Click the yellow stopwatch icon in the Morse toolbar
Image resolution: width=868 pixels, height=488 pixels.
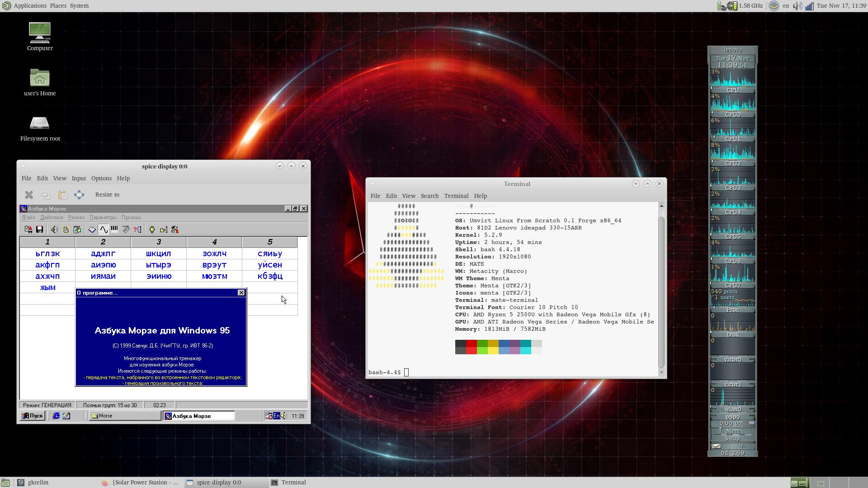coord(152,230)
